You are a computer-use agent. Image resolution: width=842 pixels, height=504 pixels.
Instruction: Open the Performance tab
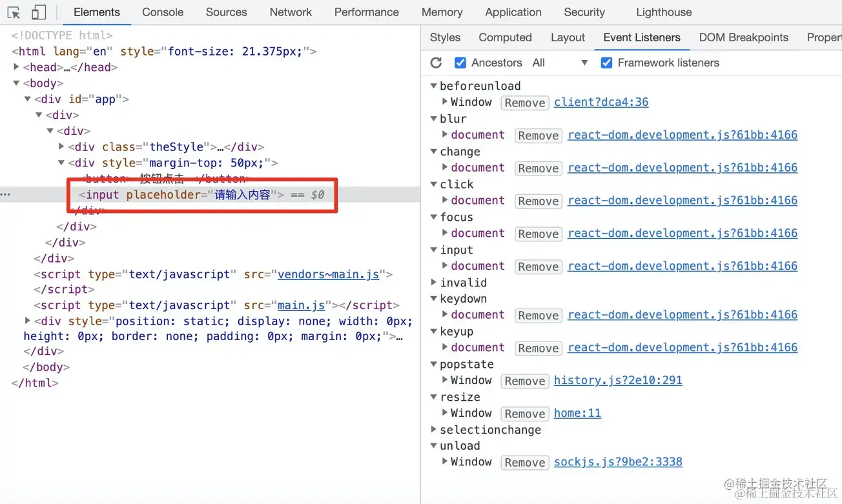click(366, 12)
